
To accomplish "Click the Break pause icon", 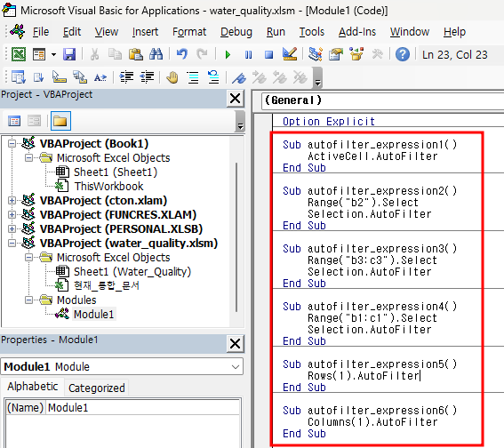I will pyautogui.click(x=249, y=54).
